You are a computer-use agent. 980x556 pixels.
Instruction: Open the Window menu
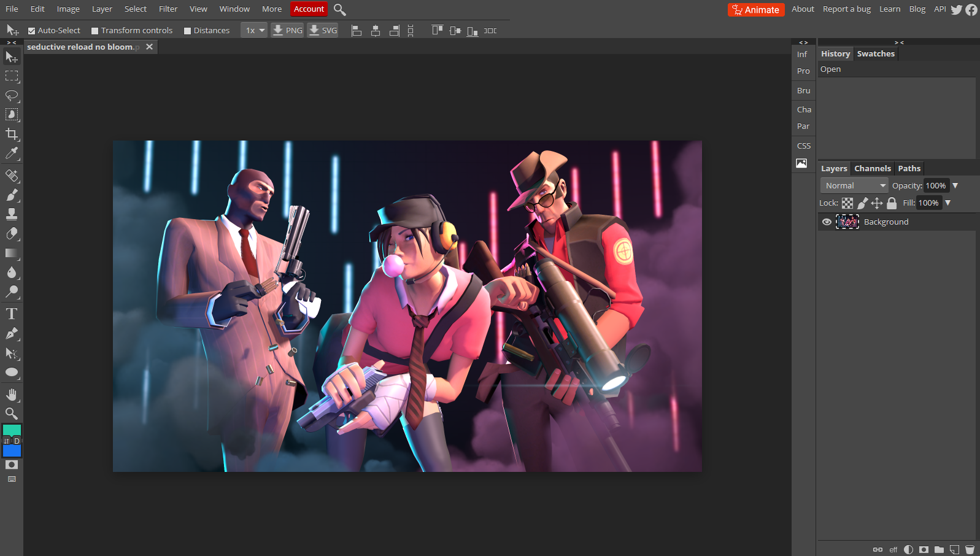click(x=234, y=9)
